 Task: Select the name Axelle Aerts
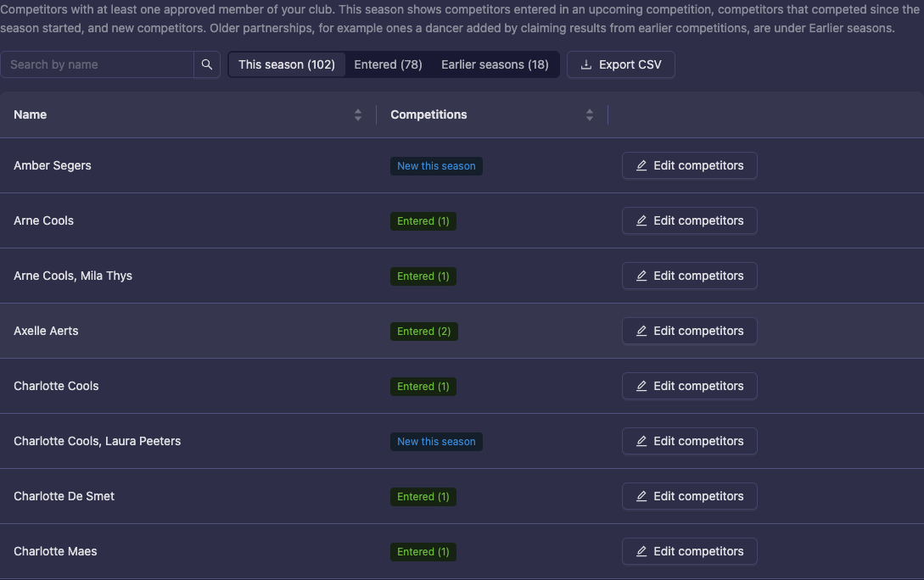[46, 331]
